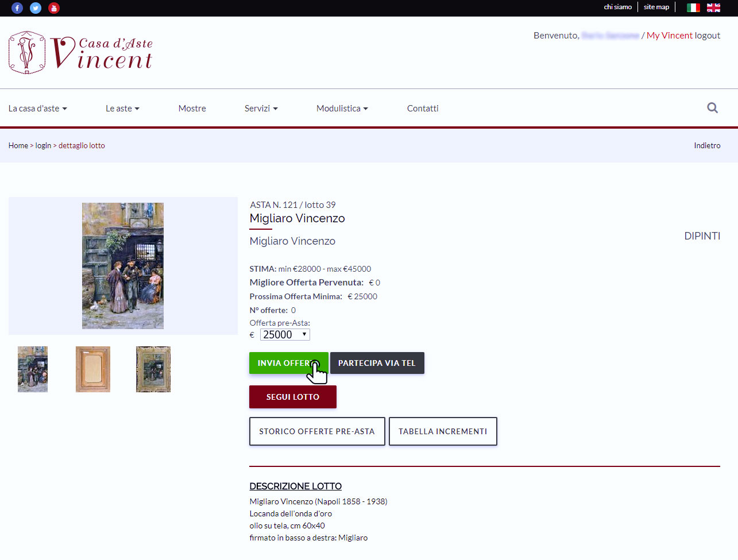Click the logout link
The height and width of the screenshot is (560, 738).
708,36
